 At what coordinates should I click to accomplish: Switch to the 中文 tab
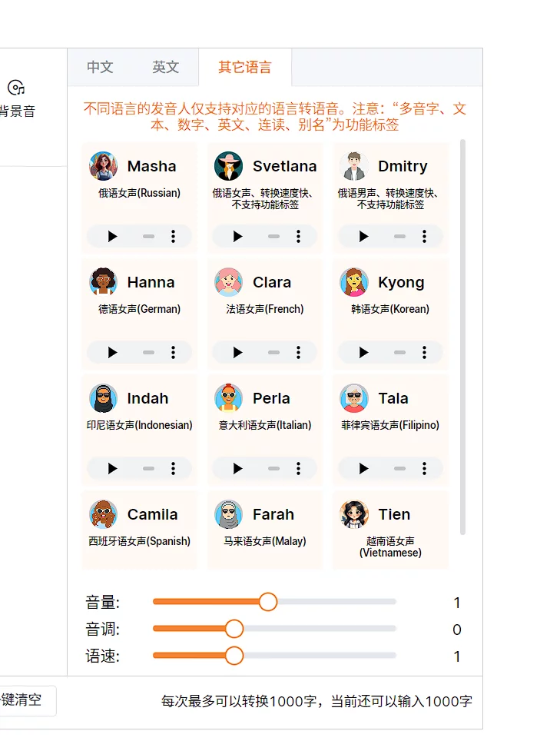[100, 67]
